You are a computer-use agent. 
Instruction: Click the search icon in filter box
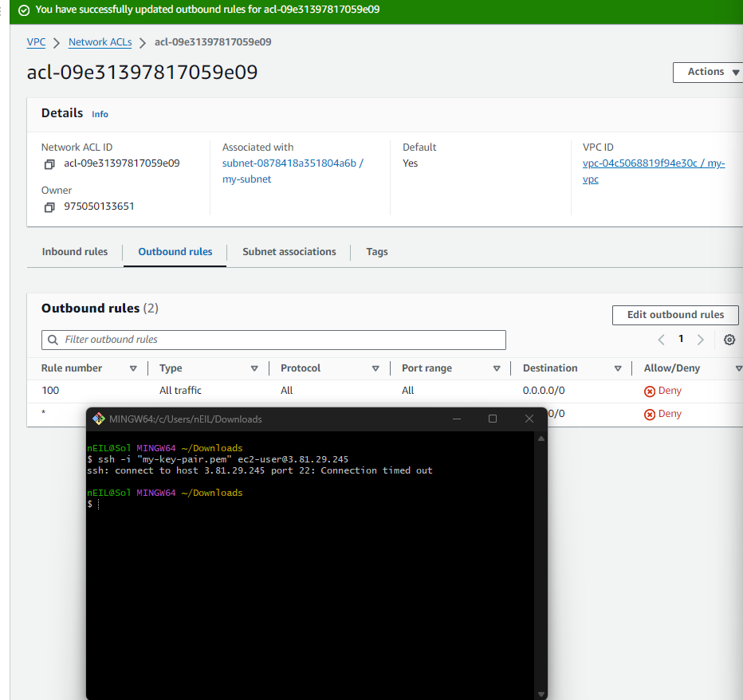pos(53,340)
